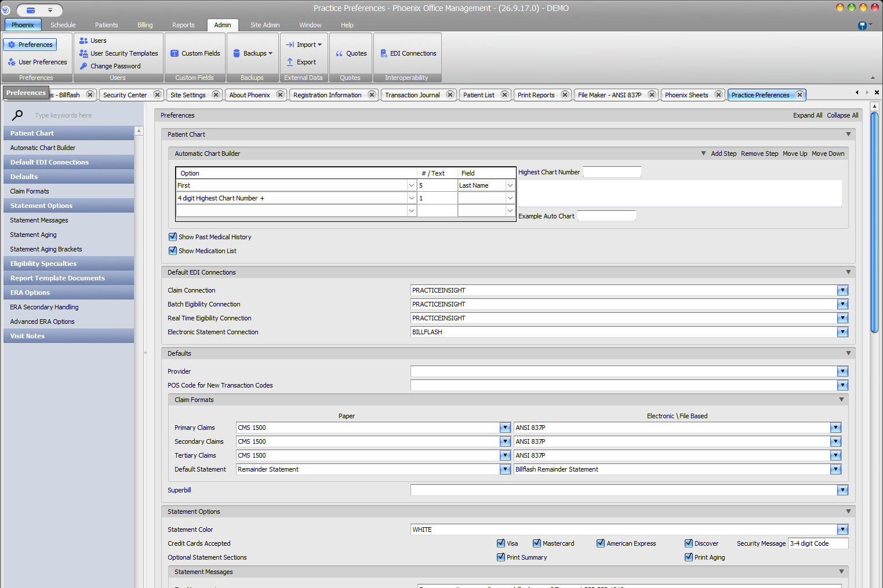Viewport: 883px width, 588px height.
Task: Open Real Time Eligibility Connection dropdown
Action: click(842, 318)
